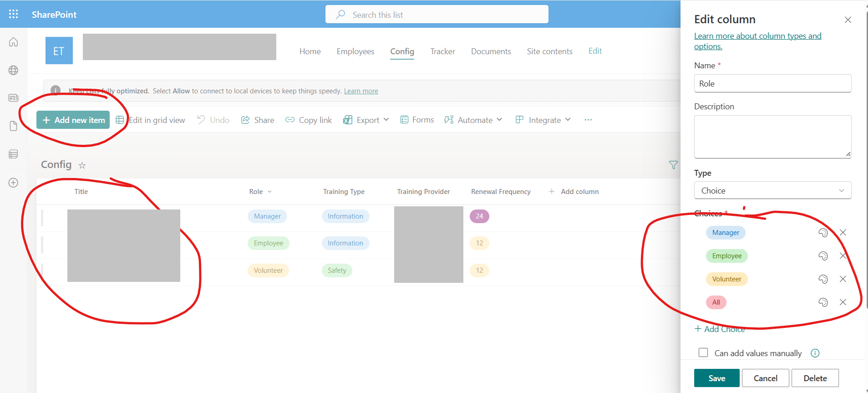Open the palette for the All choice
Viewport: 868px width, 393px height.
click(x=823, y=302)
